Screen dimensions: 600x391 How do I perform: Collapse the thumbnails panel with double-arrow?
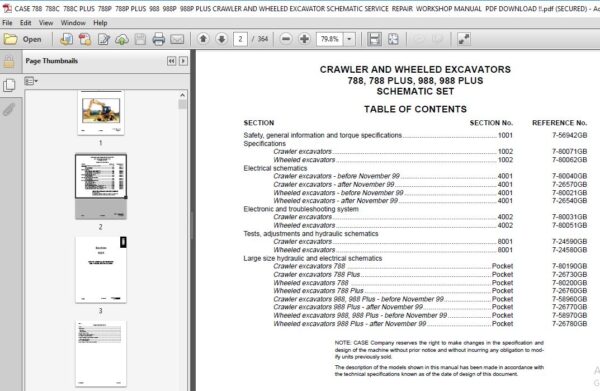171,61
